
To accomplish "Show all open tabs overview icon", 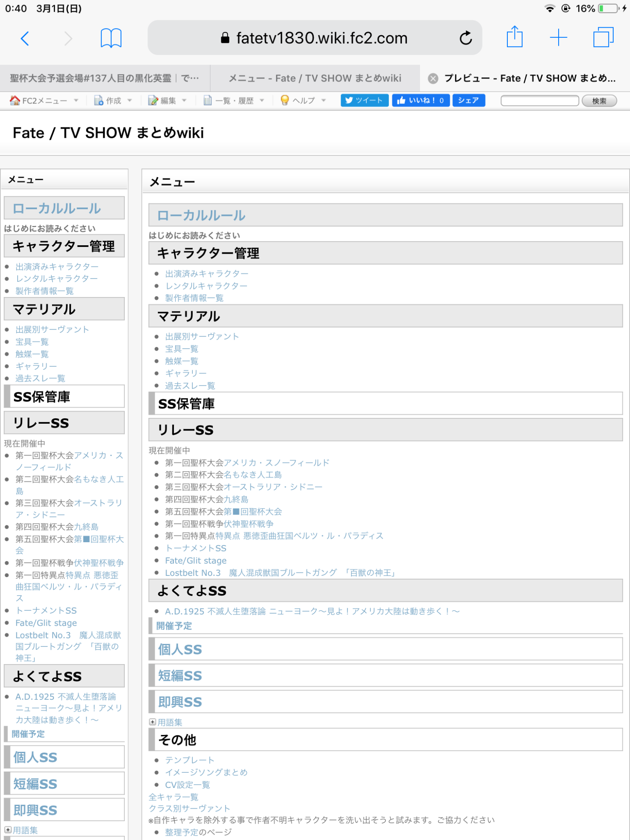I will [x=603, y=38].
